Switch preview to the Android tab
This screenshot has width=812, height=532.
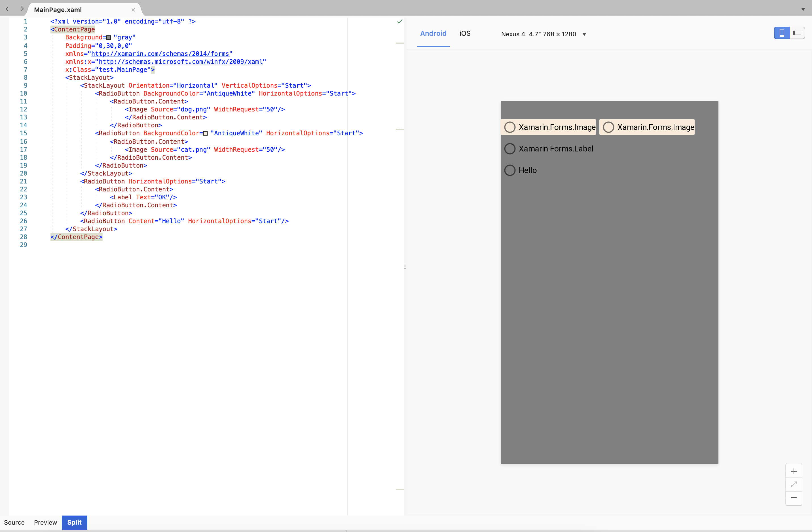click(433, 33)
